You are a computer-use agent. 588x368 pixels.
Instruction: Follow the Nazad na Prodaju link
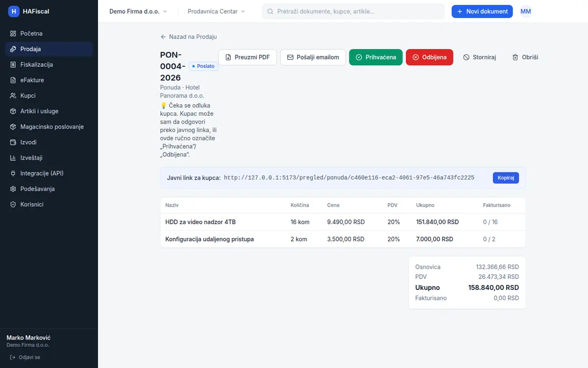[x=189, y=37]
